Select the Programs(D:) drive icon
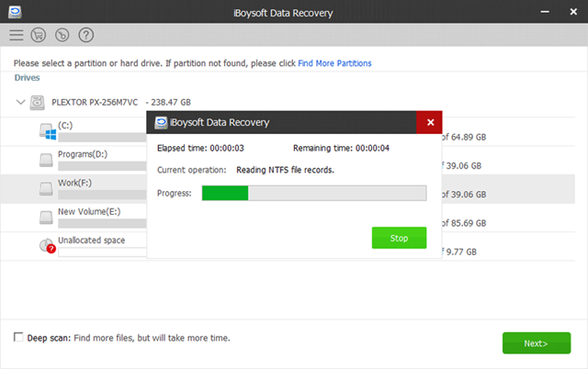 (x=46, y=160)
